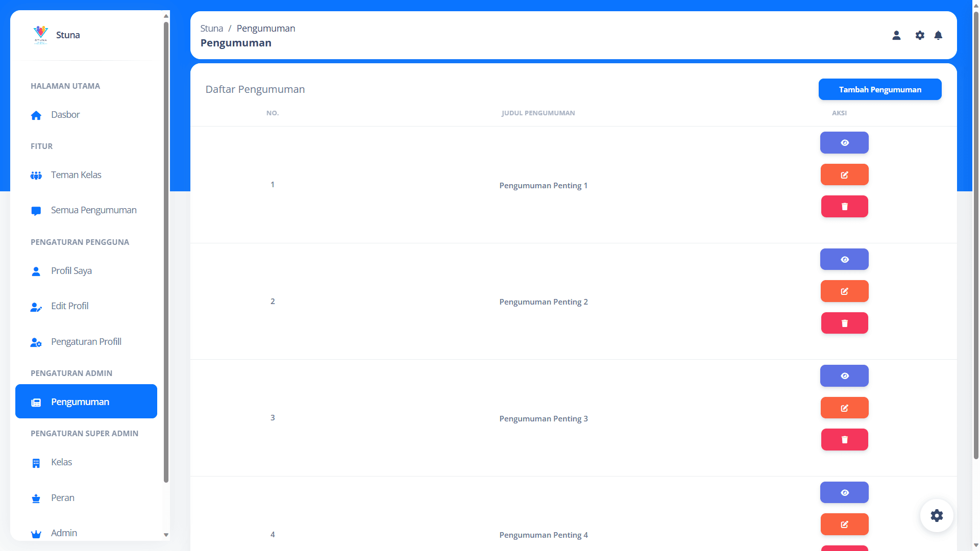The height and width of the screenshot is (551, 980).
Task: Click the floating settings gear button
Action: [937, 515]
